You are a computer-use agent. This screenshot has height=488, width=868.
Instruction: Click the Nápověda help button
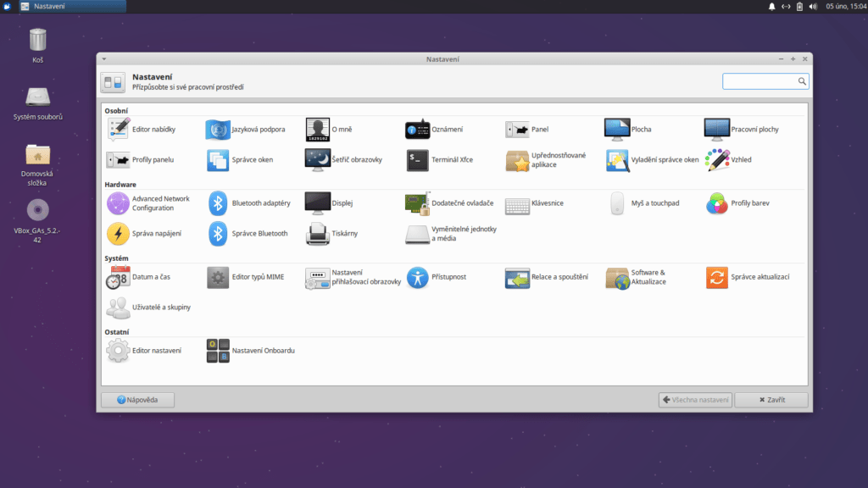138,400
